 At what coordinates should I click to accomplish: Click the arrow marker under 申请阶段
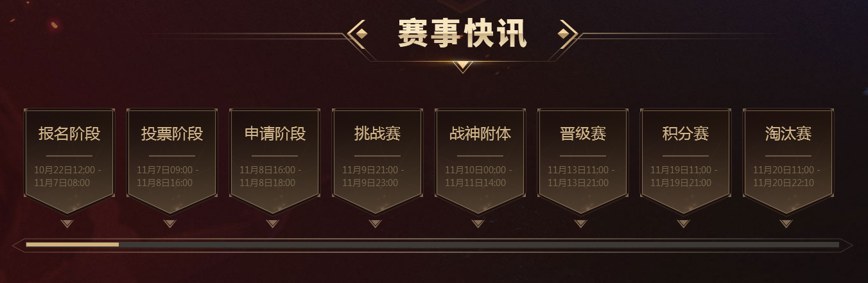pos(272,223)
